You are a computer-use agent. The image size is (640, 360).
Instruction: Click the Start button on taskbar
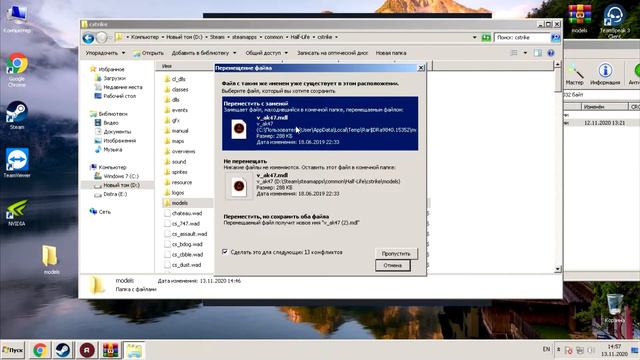point(13,350)
